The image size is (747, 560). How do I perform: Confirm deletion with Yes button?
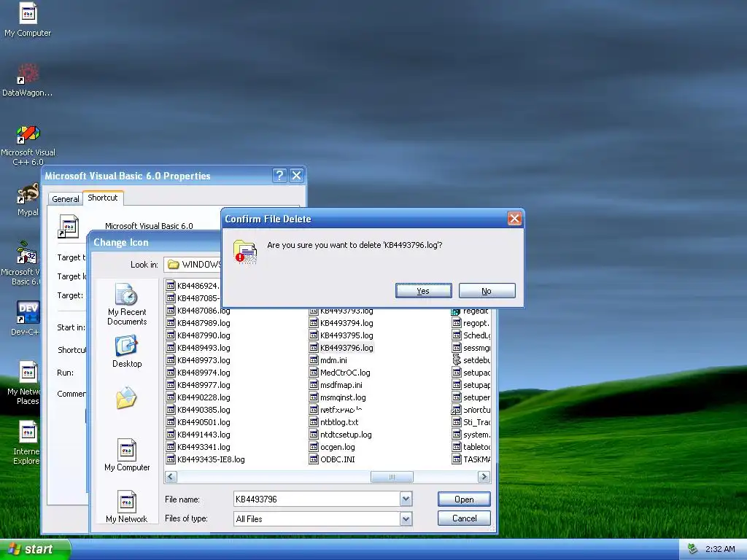pos(424,291)
